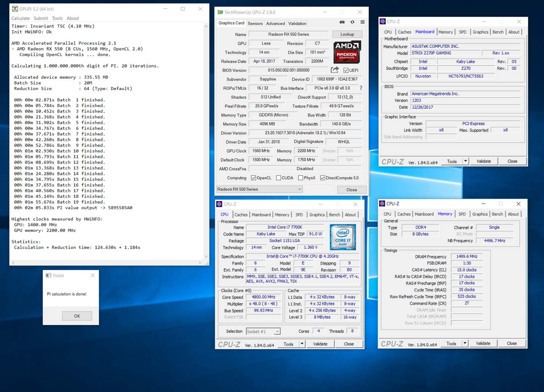Image resolution: width=544 pixels, height=392 pixels.
Task: Click the Driver Version field in GPU-Z
Action: (305, 133)
